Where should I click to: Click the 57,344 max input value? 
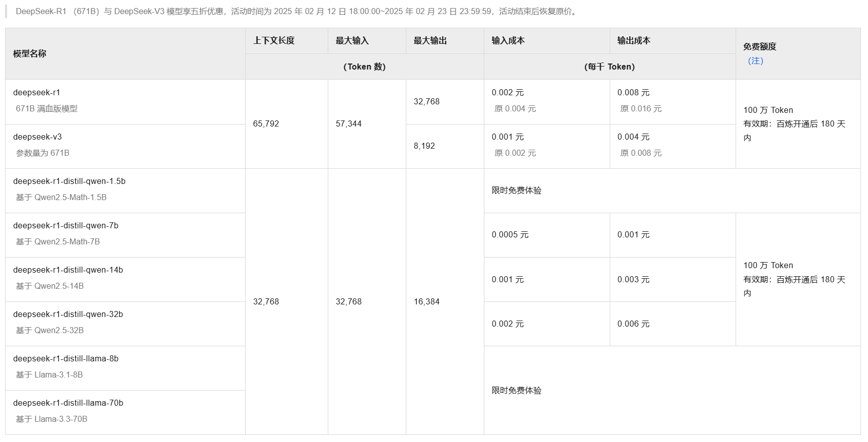point(348,123)
